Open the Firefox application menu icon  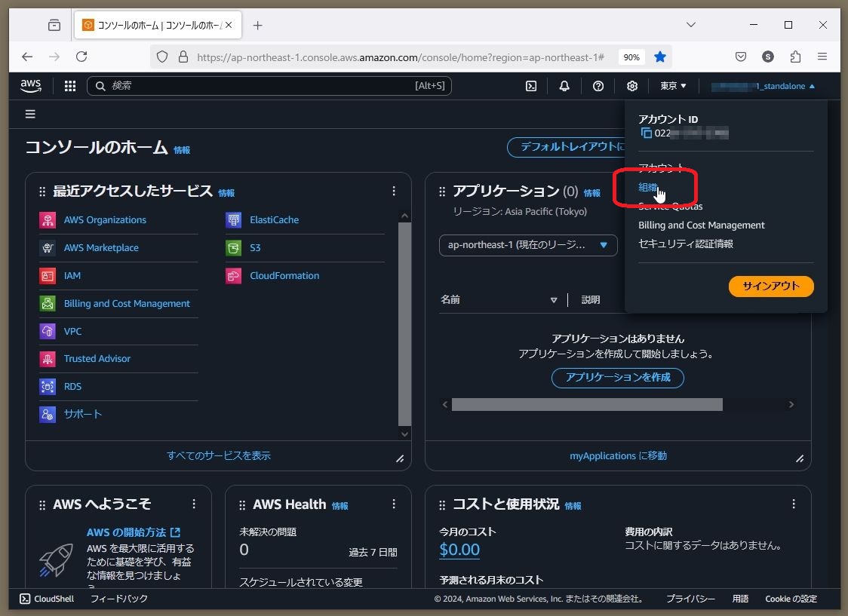point(822,57)
